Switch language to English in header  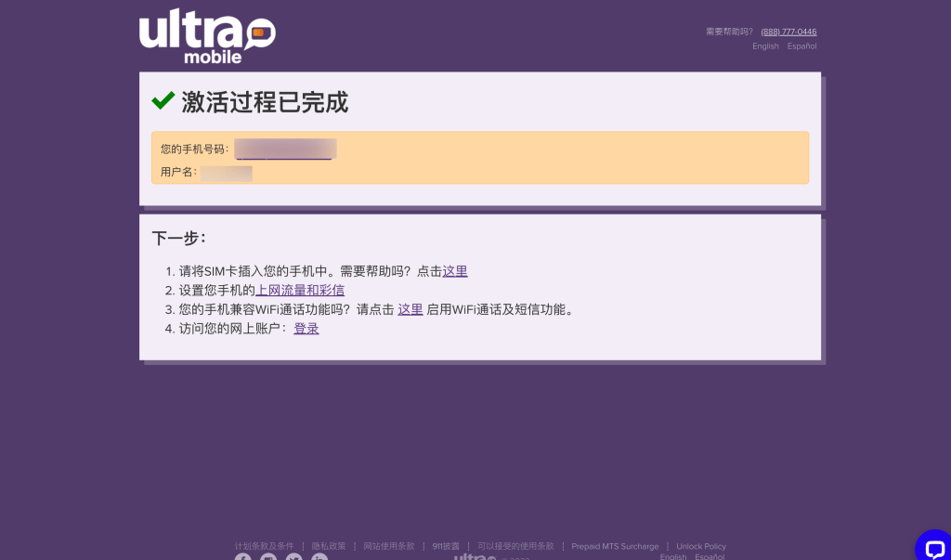click(765, 46)
